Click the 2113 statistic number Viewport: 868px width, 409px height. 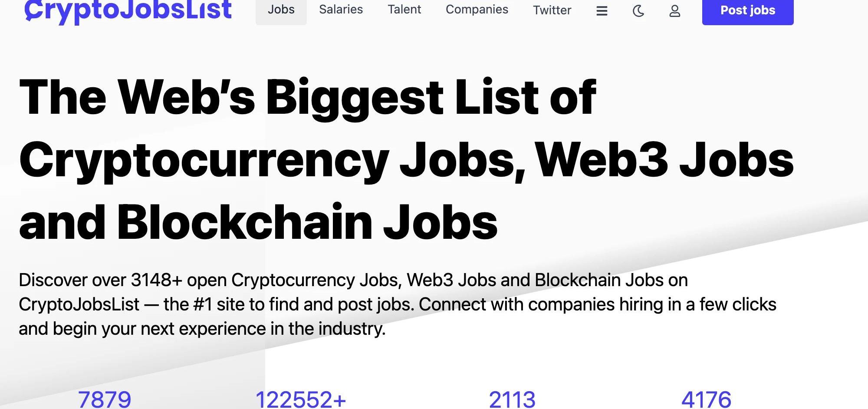point(512,399)
